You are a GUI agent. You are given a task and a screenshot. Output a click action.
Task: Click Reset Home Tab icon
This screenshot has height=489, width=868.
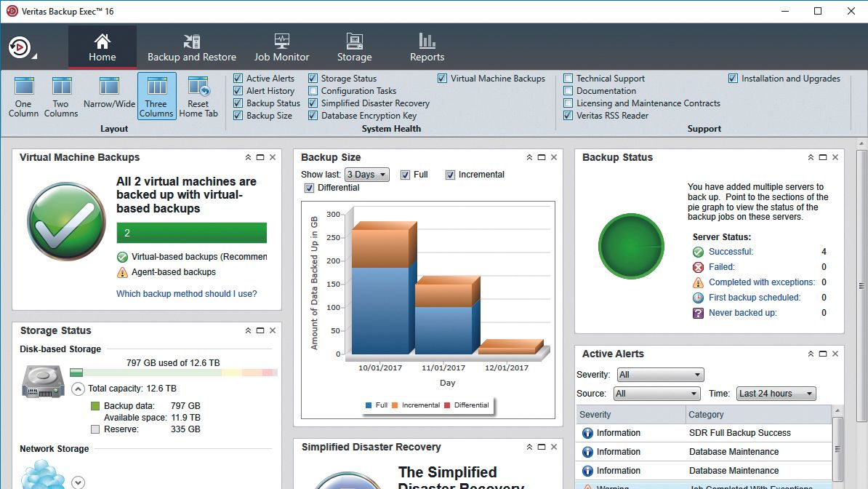coord(198,87)
